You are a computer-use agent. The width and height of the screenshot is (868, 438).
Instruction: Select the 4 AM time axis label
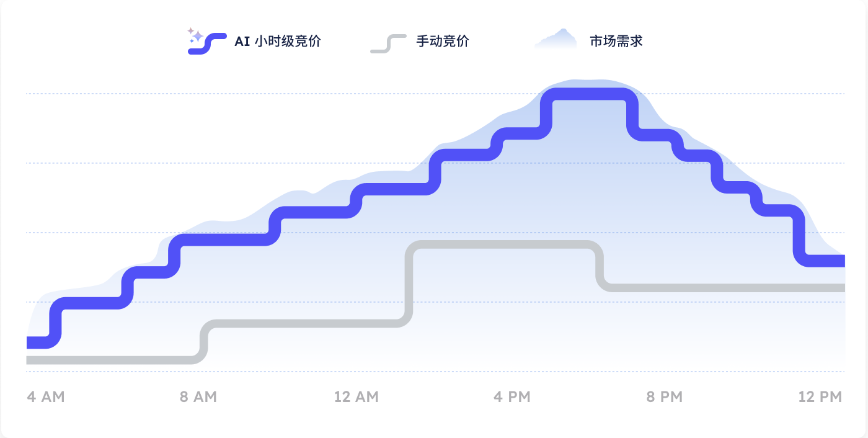46,397
